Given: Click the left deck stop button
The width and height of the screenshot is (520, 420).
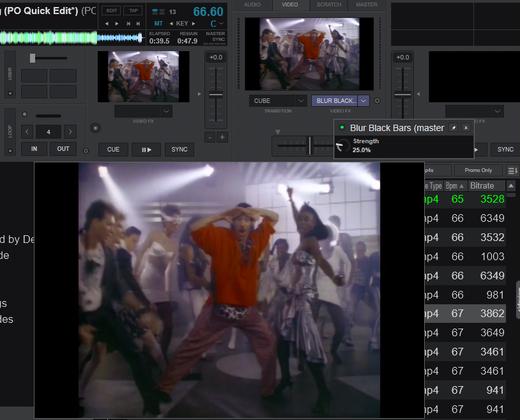Looking at the screenshot, I should pos(96,128).
